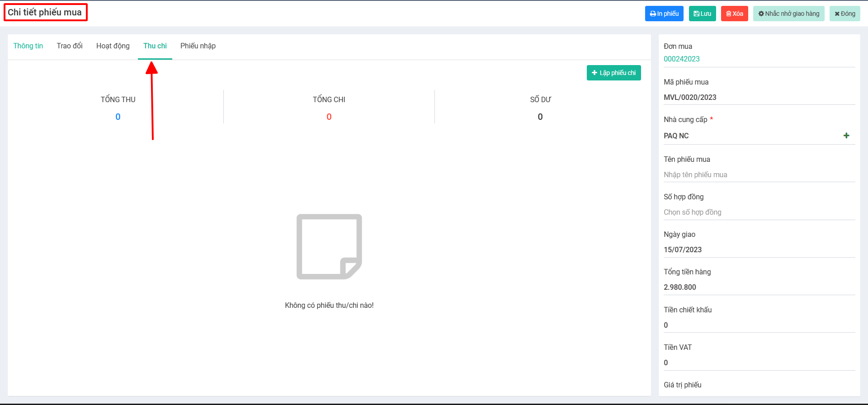
Task: Delete the voucher with Xóa button
Action: point(735,14)
